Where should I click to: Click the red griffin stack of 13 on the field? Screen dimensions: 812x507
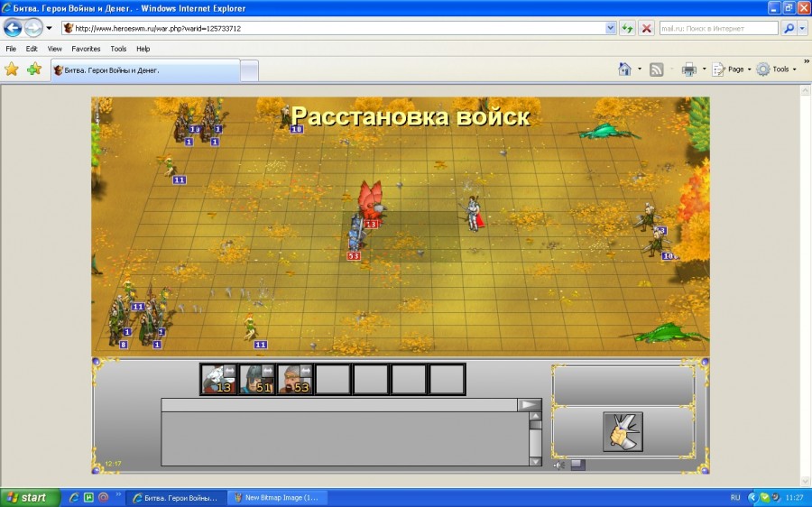click(x=371, y=203)
